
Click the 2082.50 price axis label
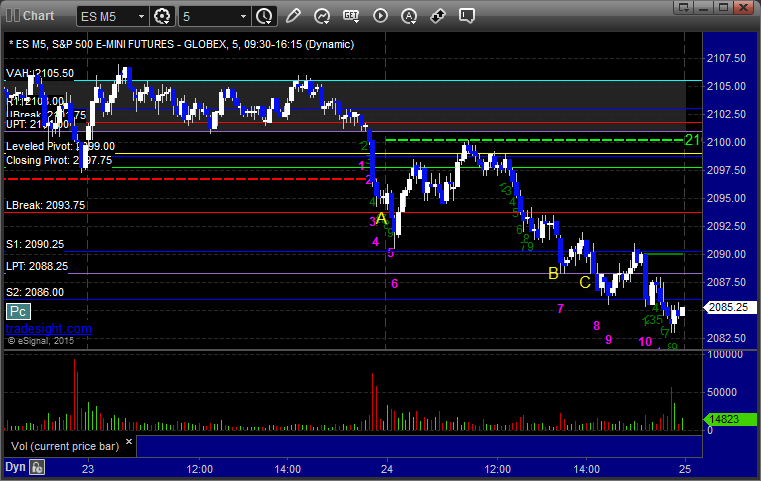pos(727,338)
